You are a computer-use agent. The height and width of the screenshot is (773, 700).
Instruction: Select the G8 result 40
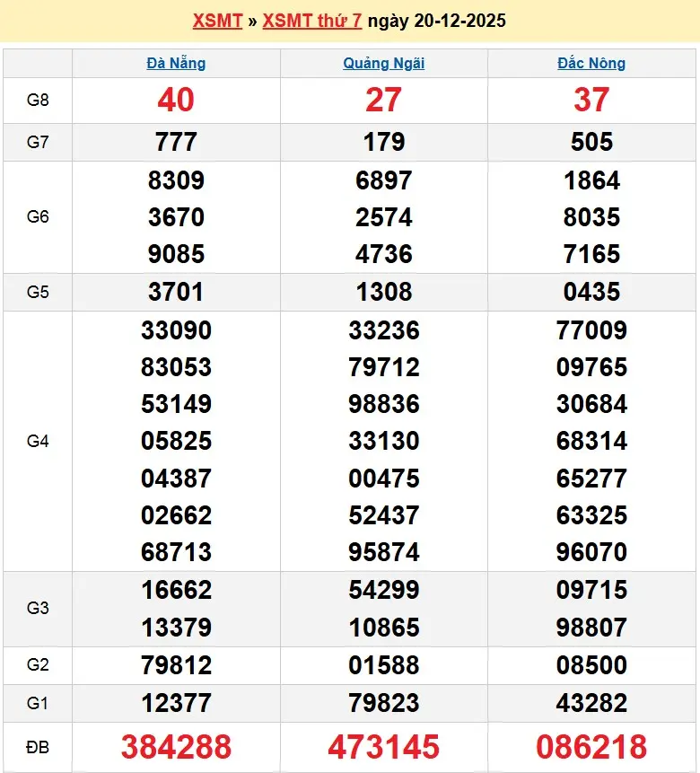pyautogui.click(x=176, y=101)
